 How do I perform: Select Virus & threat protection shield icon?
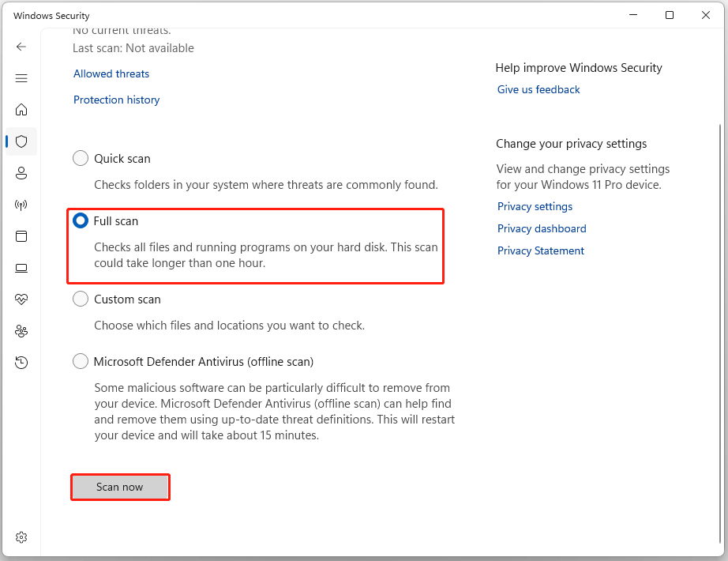pyautogui.click(x=21, y=141)
